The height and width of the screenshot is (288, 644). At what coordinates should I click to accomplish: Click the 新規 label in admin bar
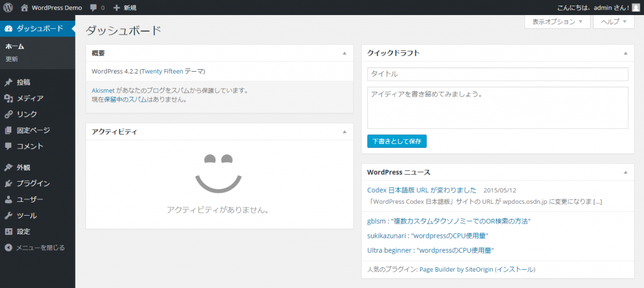130,8
